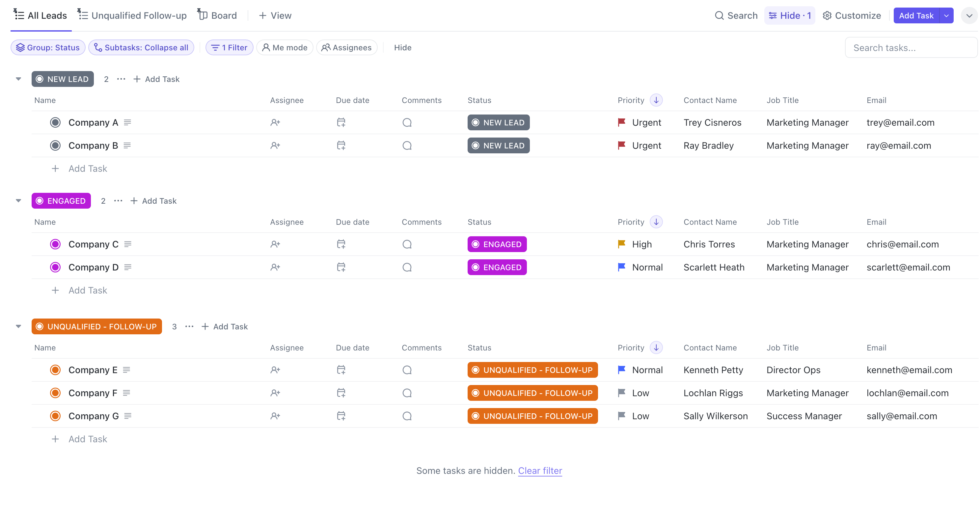Open comments for Company C
This screenshot has height=514, width=980.
tap(406, 244)
